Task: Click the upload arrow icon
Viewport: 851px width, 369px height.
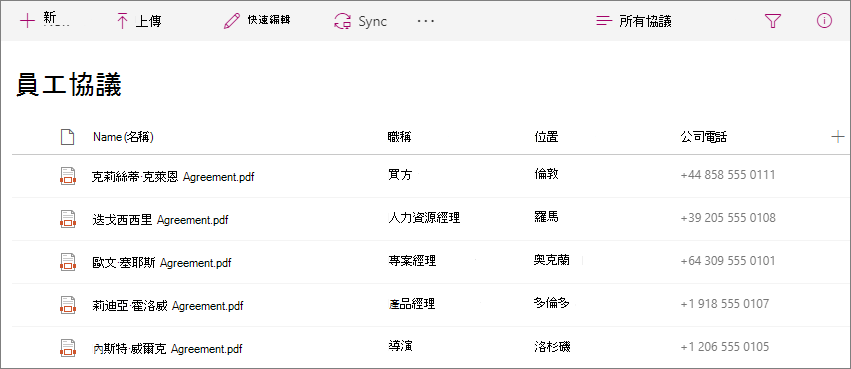Action: point(122,21)
